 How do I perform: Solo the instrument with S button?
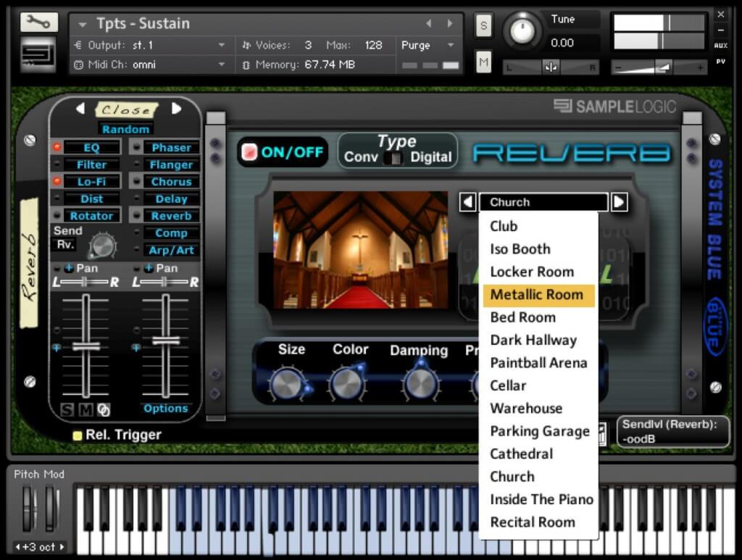point(483,25)
